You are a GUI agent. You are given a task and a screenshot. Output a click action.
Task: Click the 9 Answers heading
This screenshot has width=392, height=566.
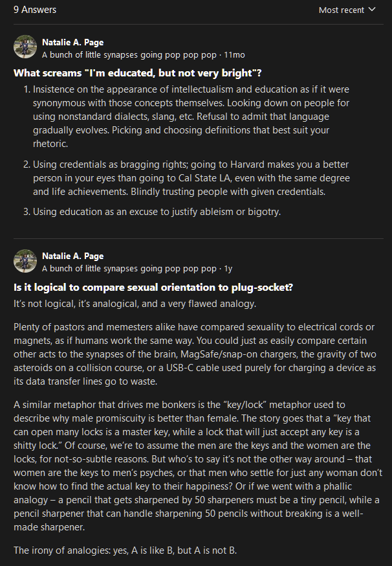click(35, 10)
